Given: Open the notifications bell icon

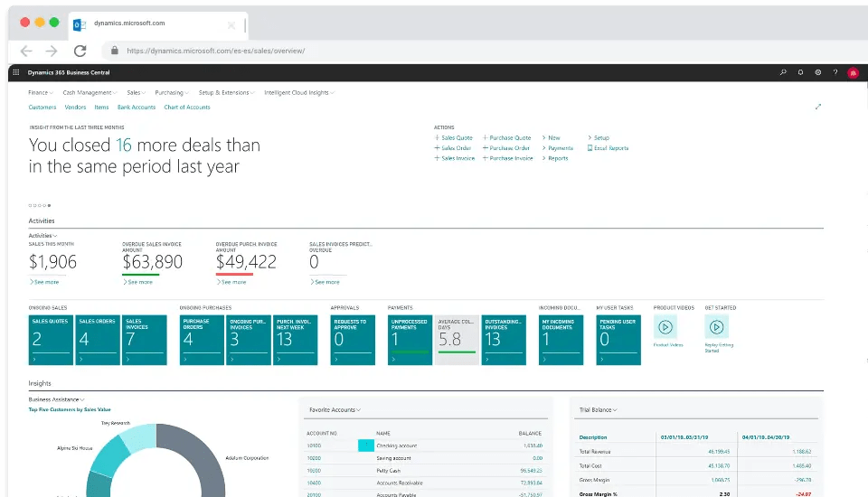Looking at the screenshot, I should tap(800, 72).
